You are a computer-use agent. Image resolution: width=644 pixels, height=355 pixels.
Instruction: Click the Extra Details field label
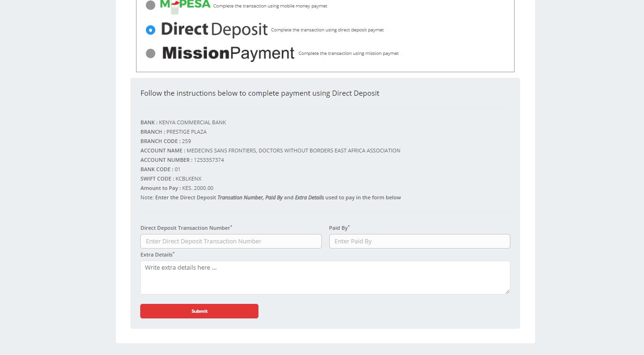pos(157,255)
